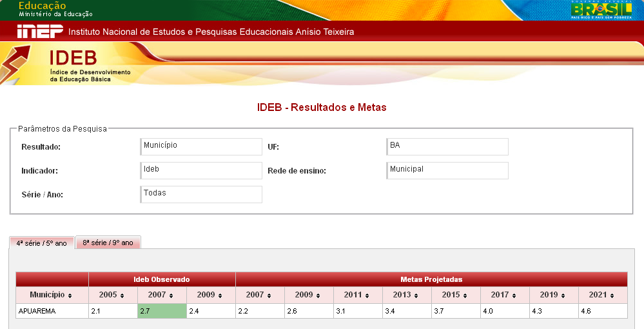Click the UF field showing BA
The width and height of the screenshot is (644, 329).
[x=447, y=147]
